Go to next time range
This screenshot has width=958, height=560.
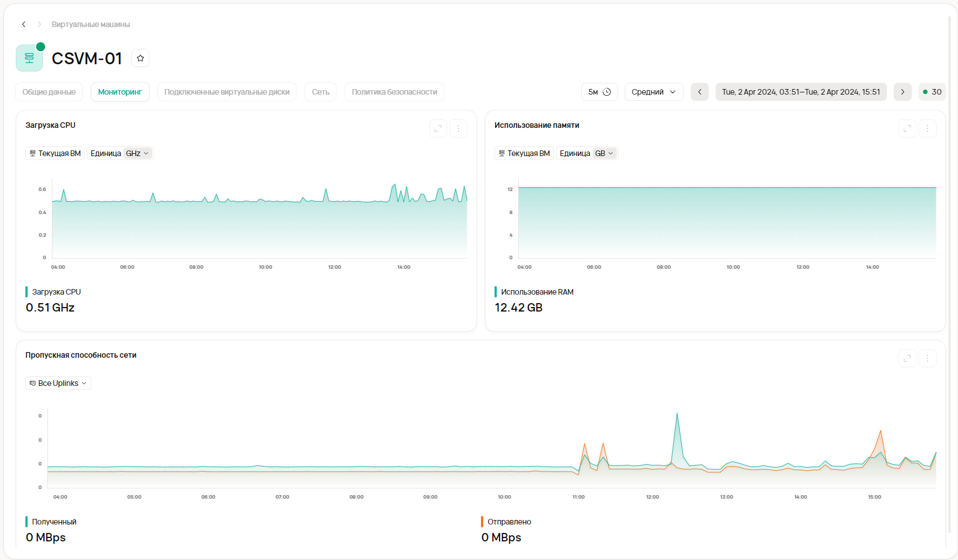coord(902,92)
